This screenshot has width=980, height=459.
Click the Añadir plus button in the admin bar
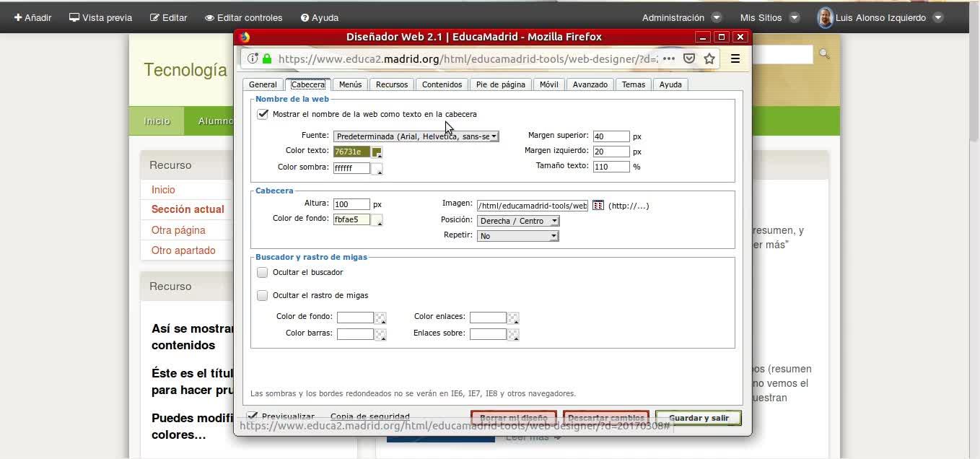[x=33, y=17]
